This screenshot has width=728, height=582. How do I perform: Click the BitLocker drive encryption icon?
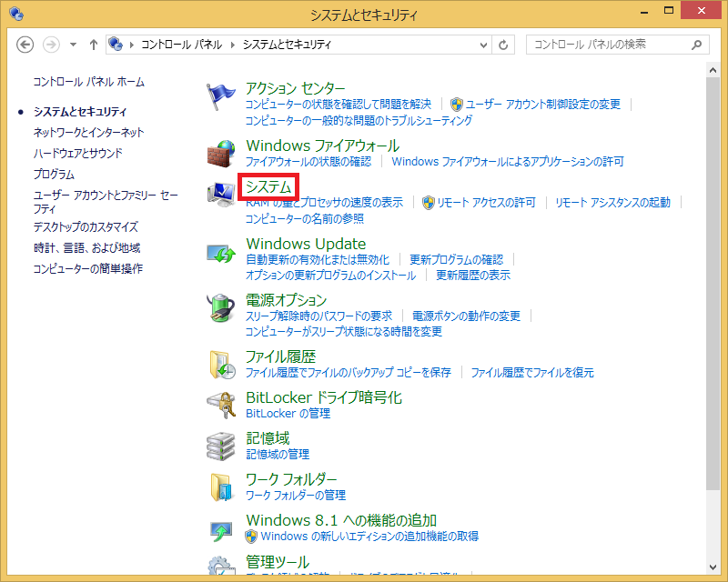pyautogui.click(x=221, y=405)
